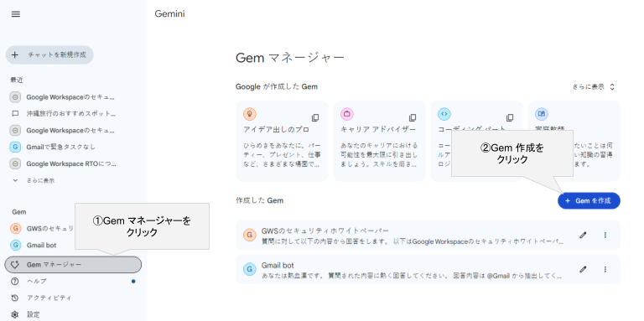Edit Gmail bot with pencil icon
The width and height of the screenshot is (644, 321).
(583, 269)
